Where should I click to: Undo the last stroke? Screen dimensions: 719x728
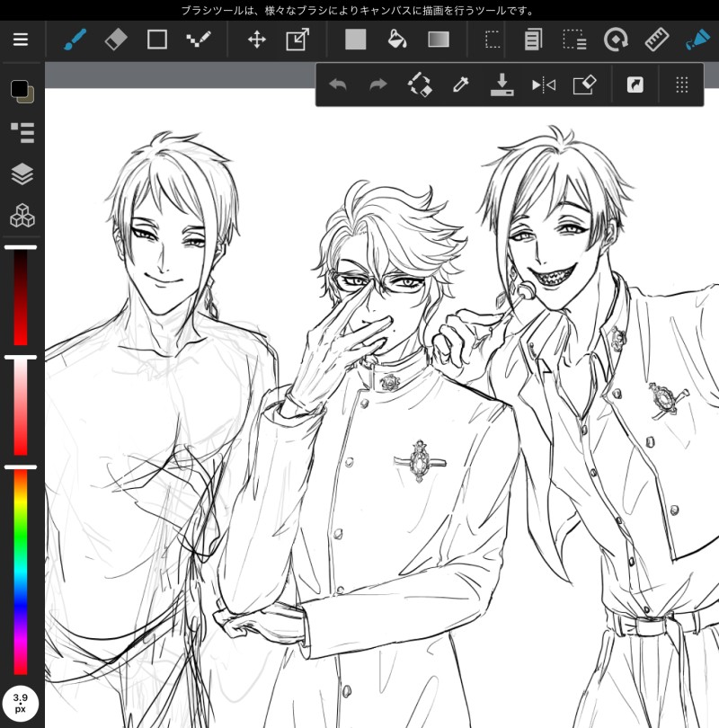[x=338, y=85]
